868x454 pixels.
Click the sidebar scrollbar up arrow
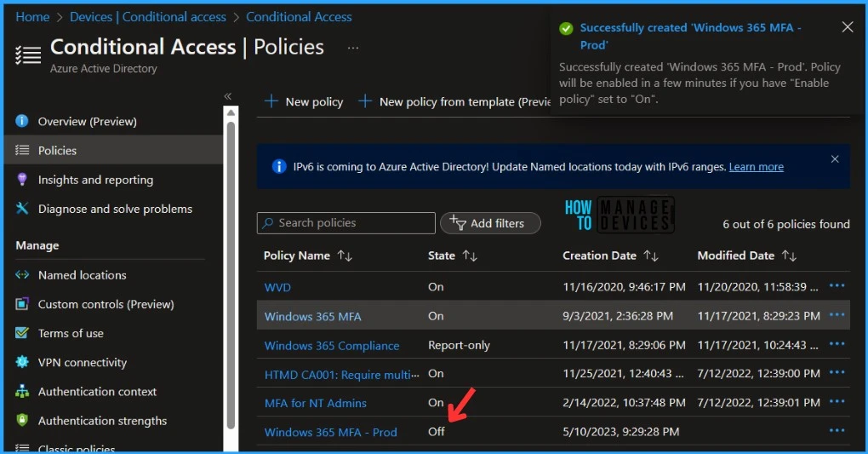231,112
